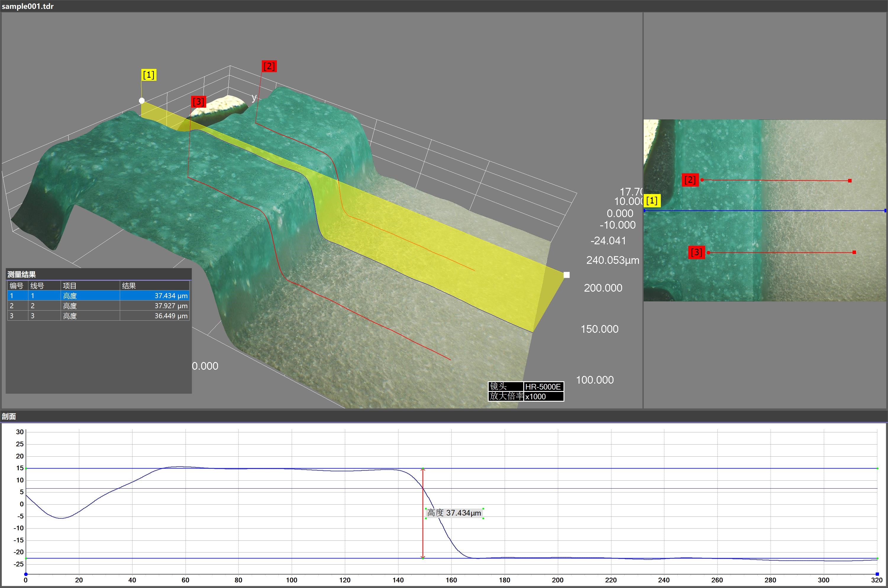The image size is (888, 588).
Task: Click the yellow [1] label in 3D view
Action: 148,75
